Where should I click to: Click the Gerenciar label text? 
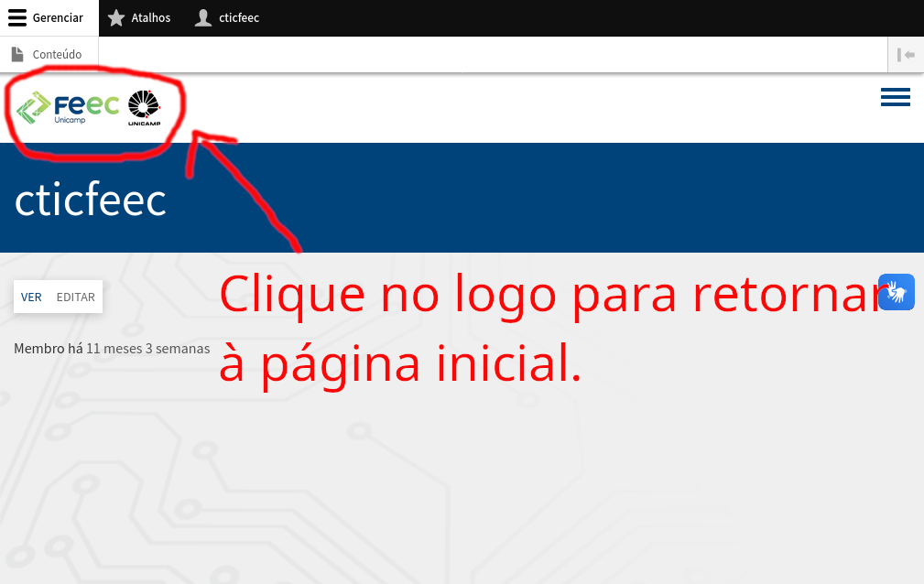point(58,17)
